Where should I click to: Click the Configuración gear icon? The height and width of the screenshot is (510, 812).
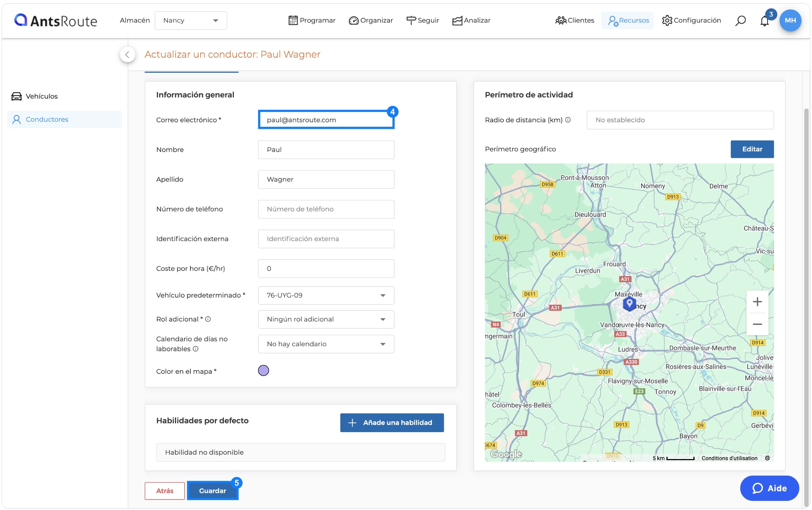(x=667, y=21)
